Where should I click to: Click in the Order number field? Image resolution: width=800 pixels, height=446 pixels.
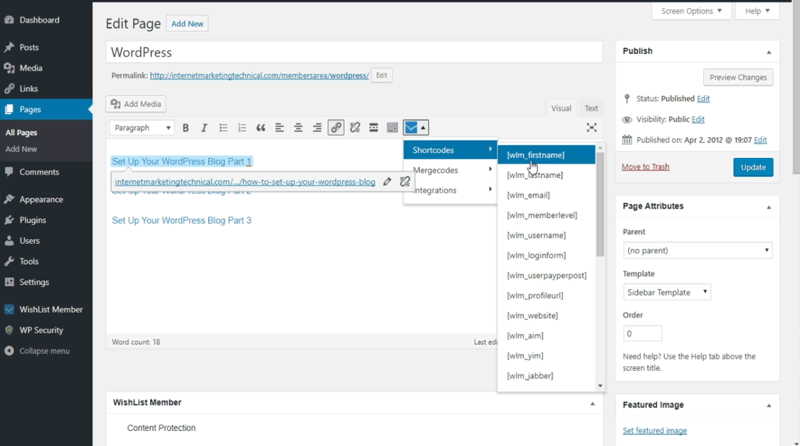pos(641,333)
